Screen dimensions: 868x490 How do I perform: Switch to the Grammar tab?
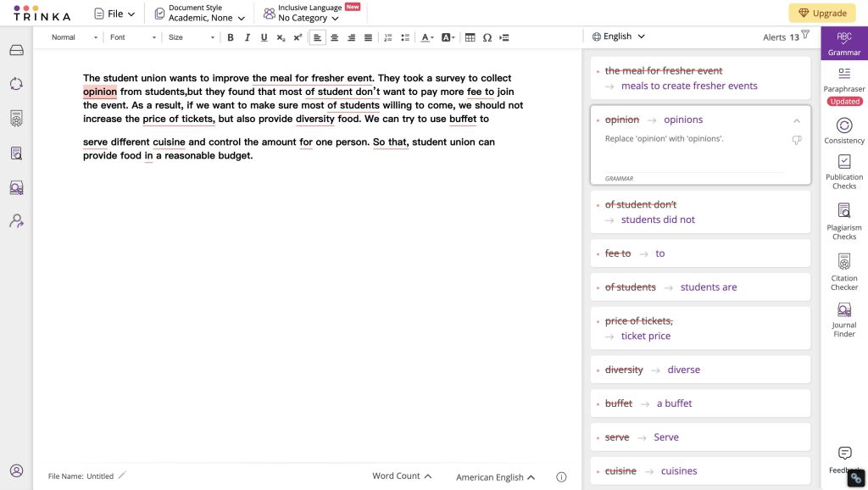[x=844, y=42]
